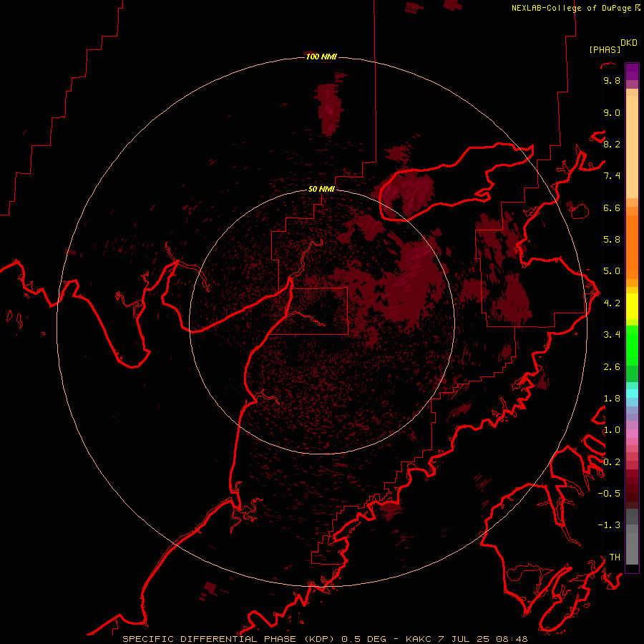Image resolution: width=644 pixels, height=644 pixels.
Task: Click the "100 NMI" range ring label
Action: pyautogui.click(x=321, y=57)
